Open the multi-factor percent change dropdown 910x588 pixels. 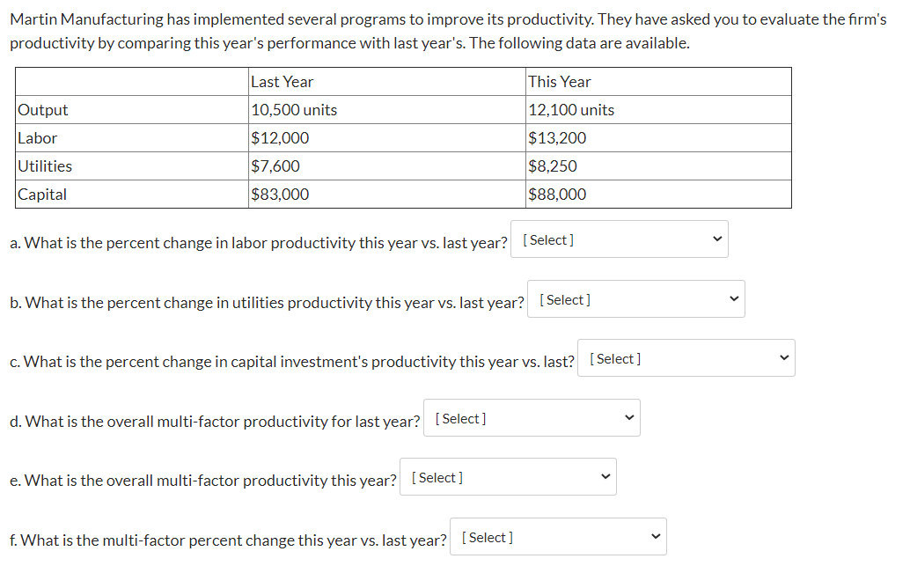(558, 537)
